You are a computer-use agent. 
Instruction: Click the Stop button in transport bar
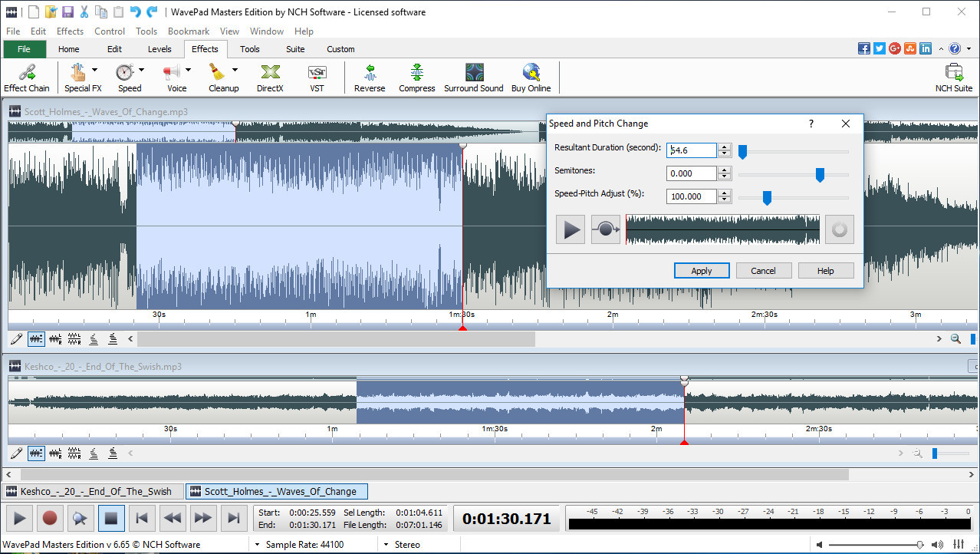(111, 519)
